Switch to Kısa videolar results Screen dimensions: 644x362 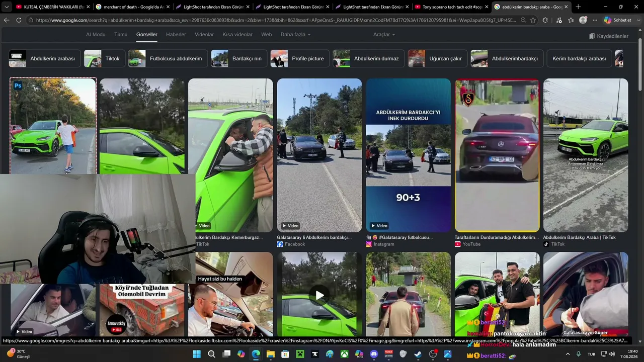click(x=237, y=35)
